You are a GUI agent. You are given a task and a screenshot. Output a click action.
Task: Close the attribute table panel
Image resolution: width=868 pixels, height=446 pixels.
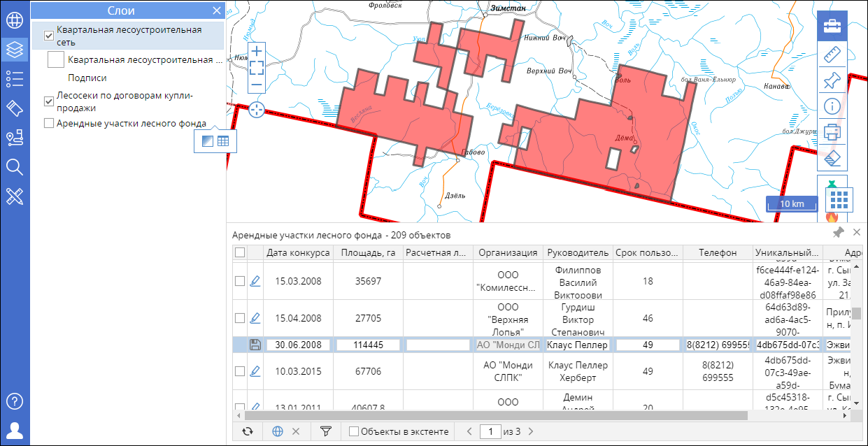click(x=856, y=233)
